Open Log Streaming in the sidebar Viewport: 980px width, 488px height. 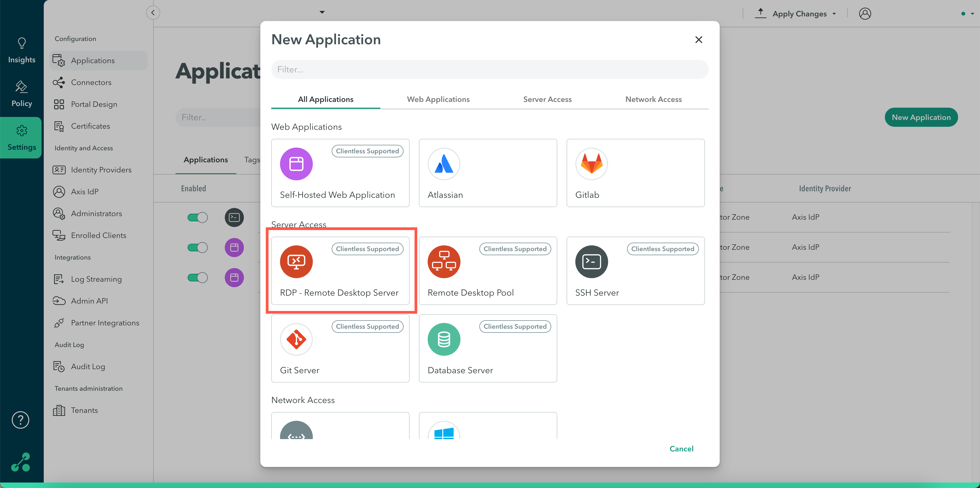(96, 279)
